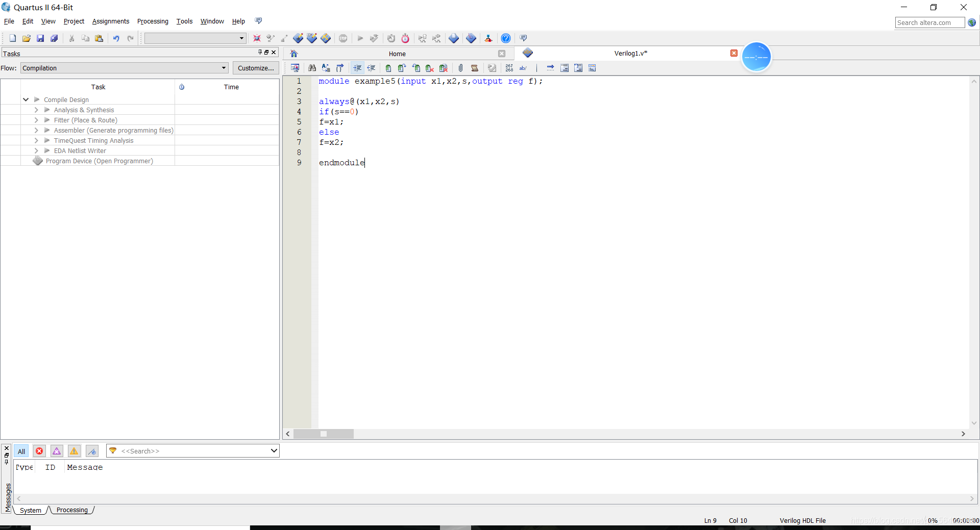Expand the Analysis & Synthesis task
This screenshot has width=980, height=530.
[x=36, y=110]
